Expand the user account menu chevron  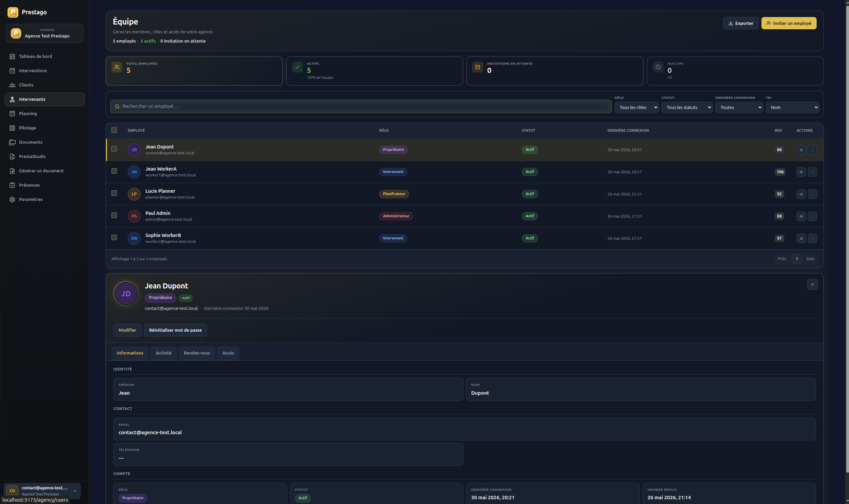click(75, 491)
